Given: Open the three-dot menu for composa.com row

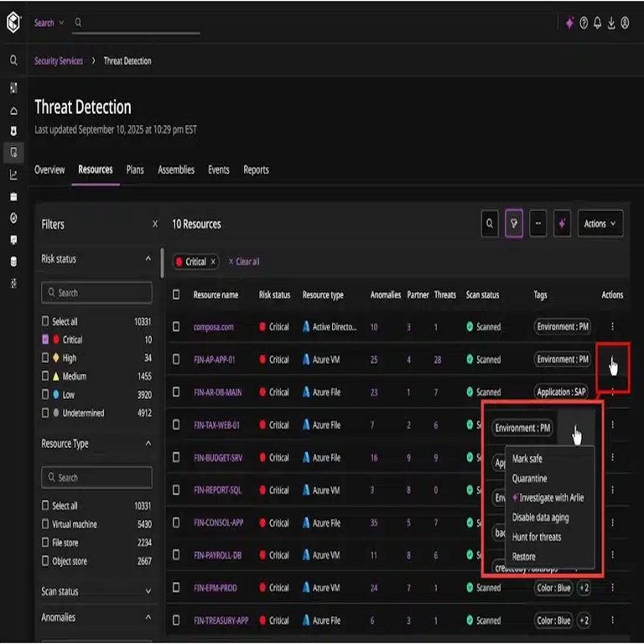Looking at the screenshot, I should [x=612, y=327].
